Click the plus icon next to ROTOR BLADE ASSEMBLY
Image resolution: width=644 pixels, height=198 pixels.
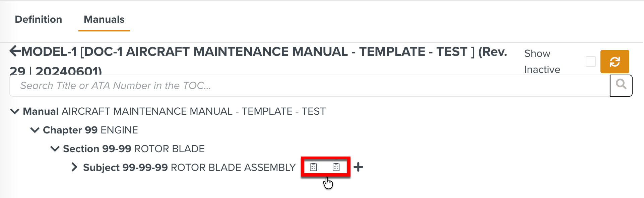tap(358, 167)
